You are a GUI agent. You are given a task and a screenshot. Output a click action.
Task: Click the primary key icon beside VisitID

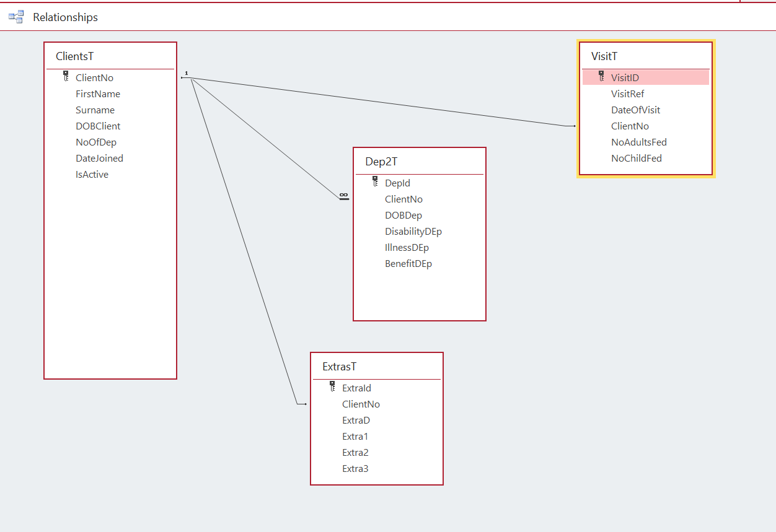coord(601,77)
